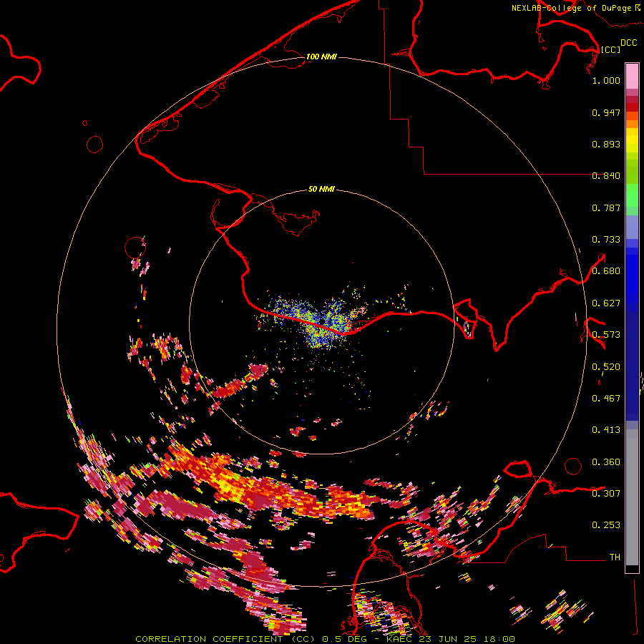Viewport: 644px width, 644px height.
Task: Click the DCC label above the color bar
Action: [x=628, y=43]
